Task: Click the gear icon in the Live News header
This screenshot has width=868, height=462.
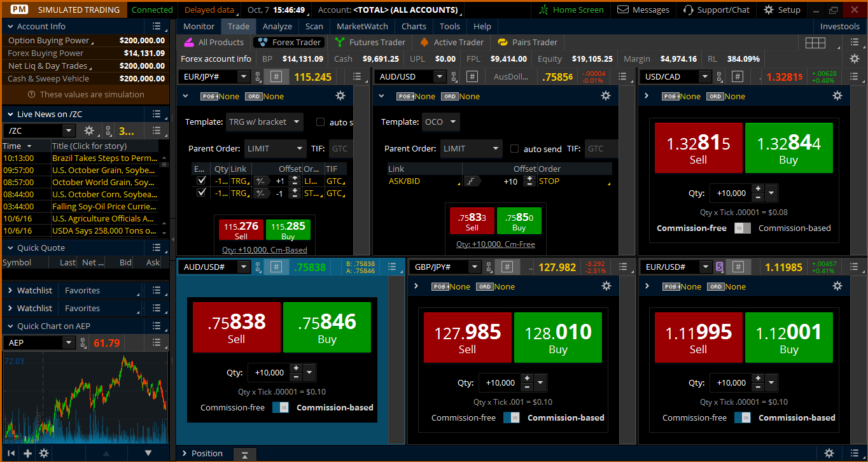Action: coord(89,130)
